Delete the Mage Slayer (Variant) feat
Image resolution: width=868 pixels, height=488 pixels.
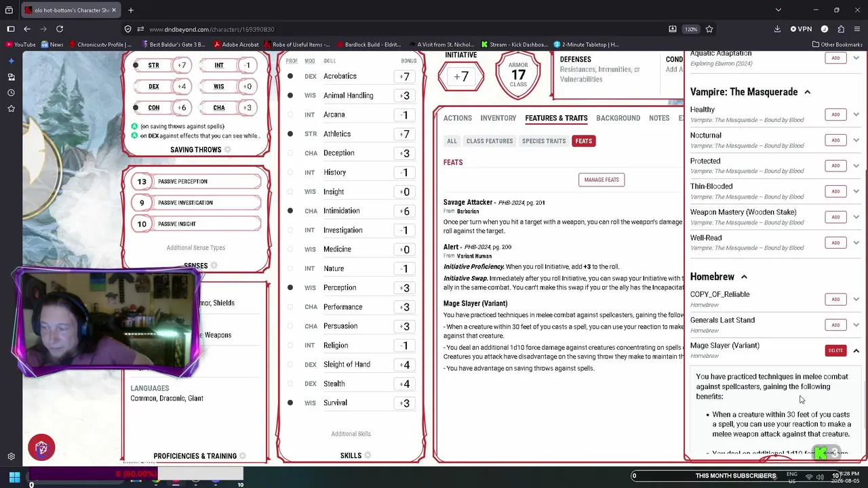coord(835,350)
